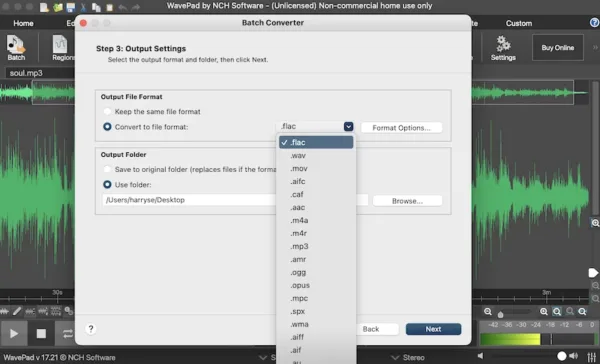600x364 pixels.
Task: Open the Batch tool in WavePad toolbar
Action: (x=16, y=48)
